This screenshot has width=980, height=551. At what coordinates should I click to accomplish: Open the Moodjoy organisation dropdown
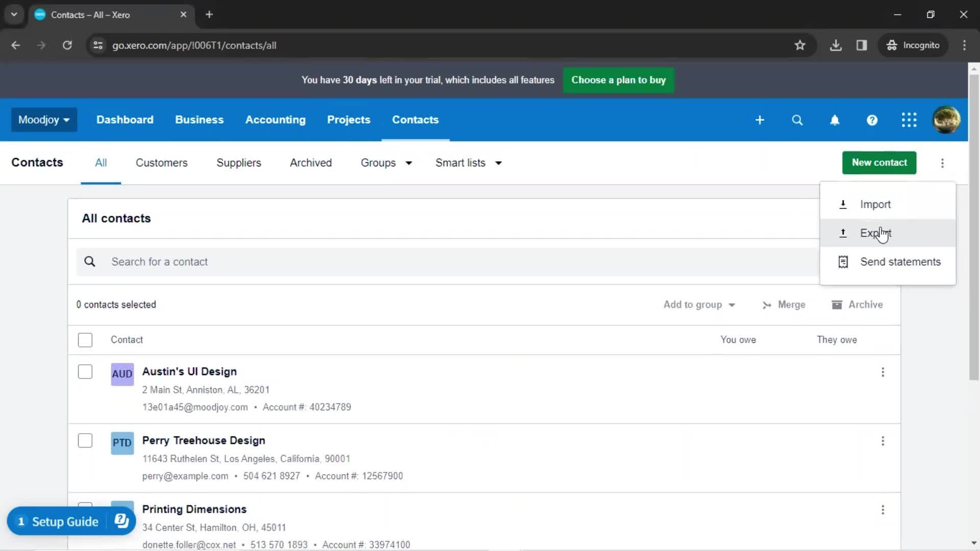pos(44,120)
